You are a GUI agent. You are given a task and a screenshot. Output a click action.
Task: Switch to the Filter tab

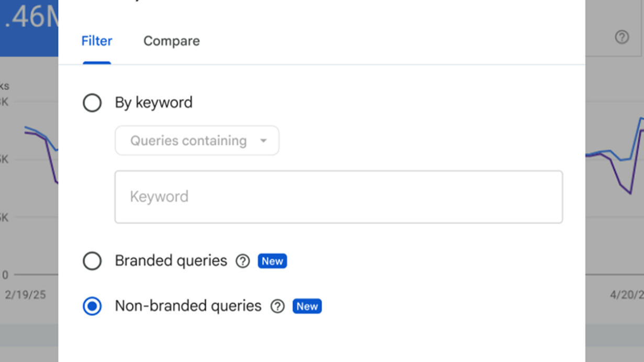click(96, 41)
